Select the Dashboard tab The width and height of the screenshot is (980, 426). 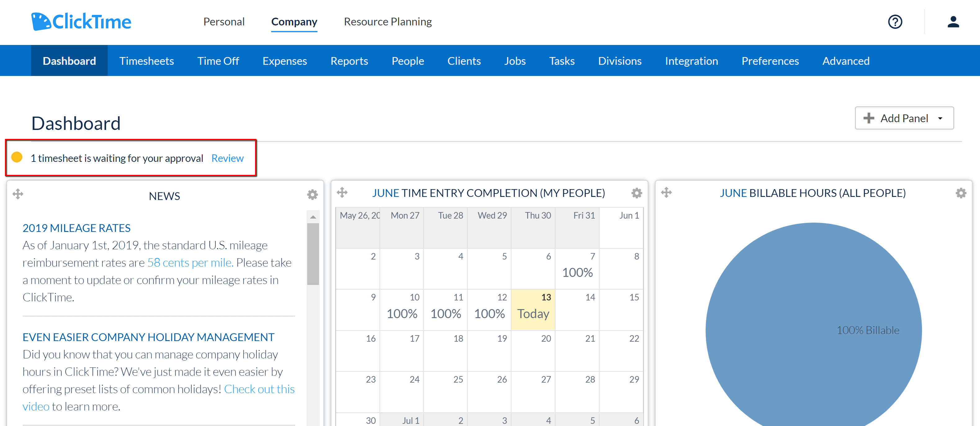pos(69,61)
